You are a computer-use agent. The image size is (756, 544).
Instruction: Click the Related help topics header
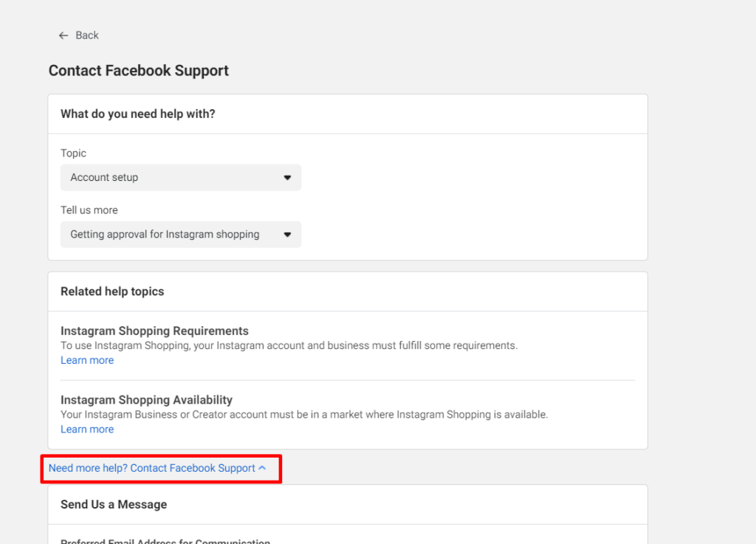(x=112, y=291)
